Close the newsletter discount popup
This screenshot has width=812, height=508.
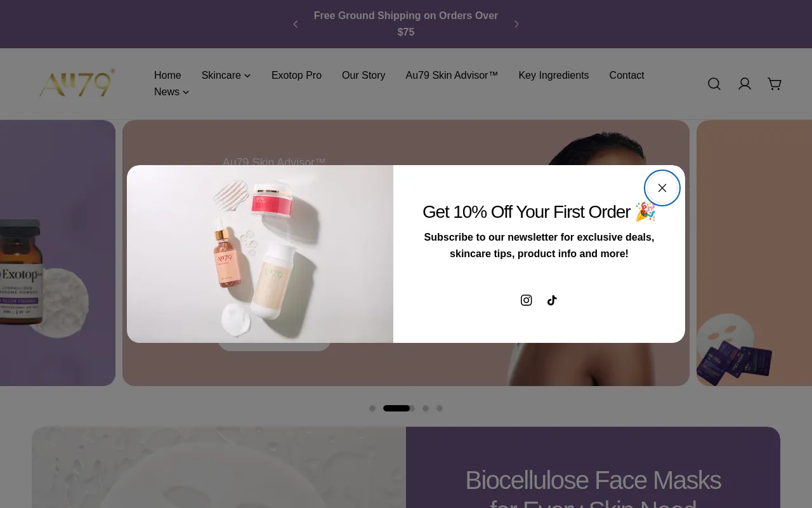pos(662,188)
